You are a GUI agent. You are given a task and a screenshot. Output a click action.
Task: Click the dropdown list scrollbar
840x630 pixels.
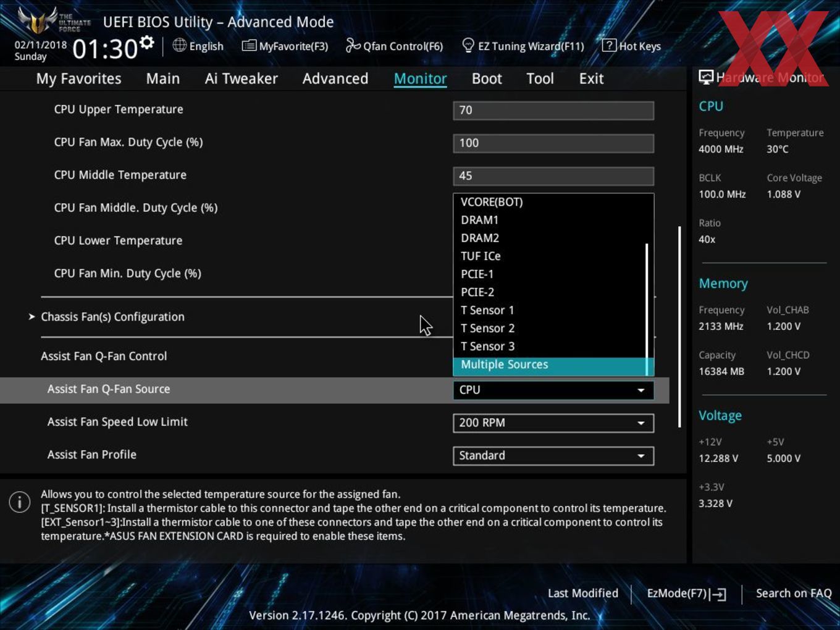[x=647, y=309]
